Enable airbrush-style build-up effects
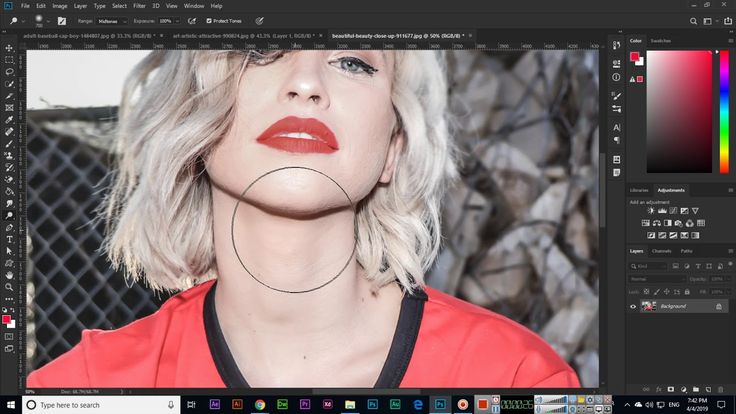The image size is (736, 414). pos(192,21)
